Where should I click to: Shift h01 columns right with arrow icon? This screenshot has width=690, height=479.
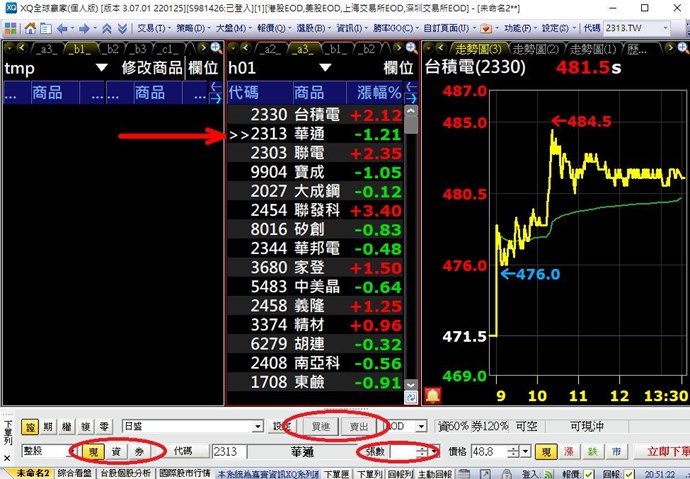[x=411, y=98]
